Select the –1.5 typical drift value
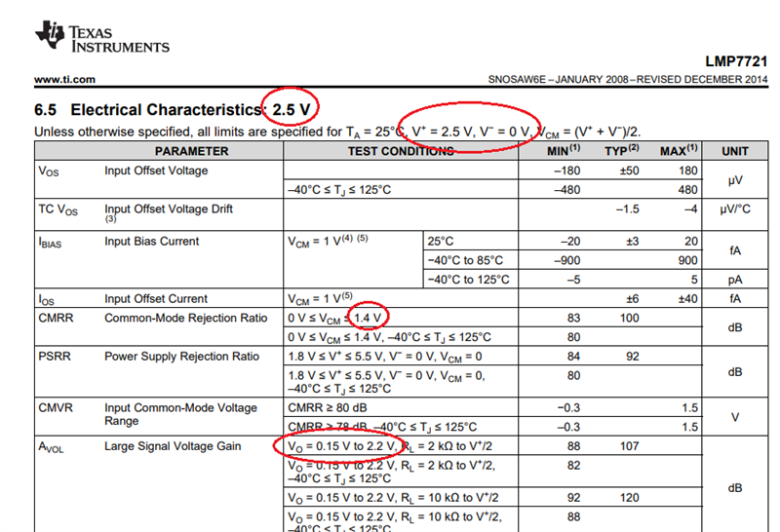Viewport: 780px width, 532px height. pos(627,209)
